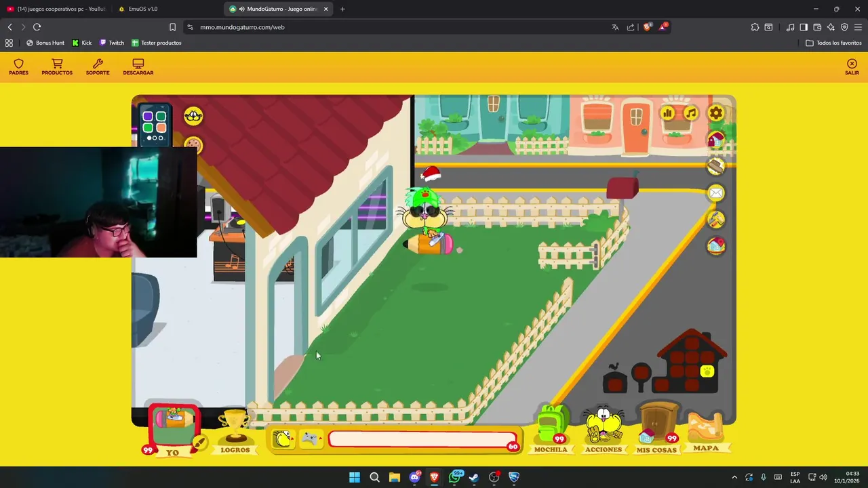Open PRODUCTOS cart in site header
Viewport: 868px width, 488px height.
point(57,67)
